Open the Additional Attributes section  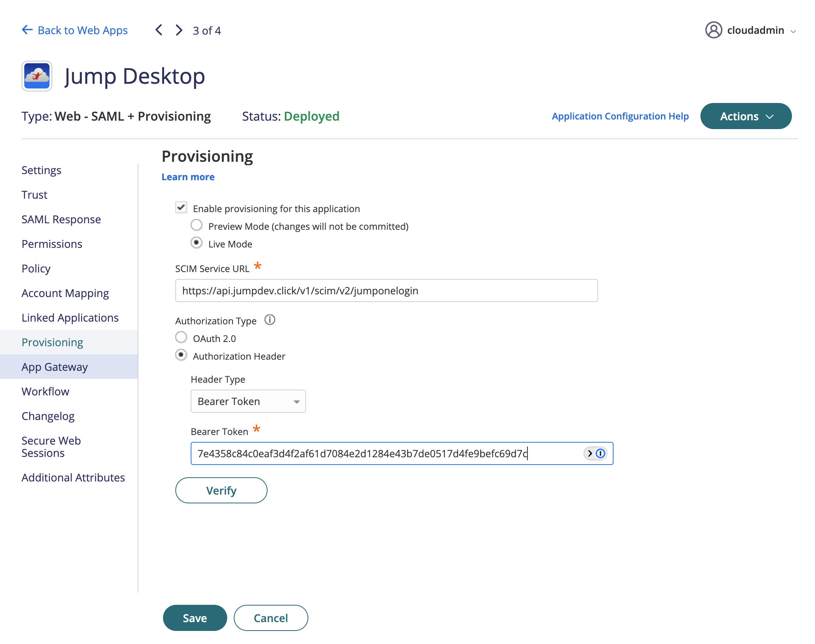point(73,478)
